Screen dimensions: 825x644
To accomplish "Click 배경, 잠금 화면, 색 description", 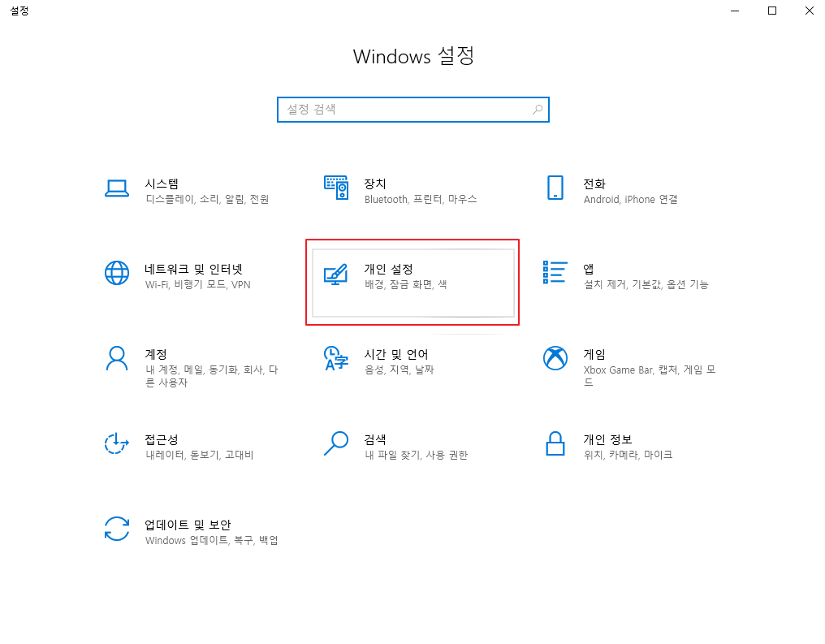I will point(406,285).
